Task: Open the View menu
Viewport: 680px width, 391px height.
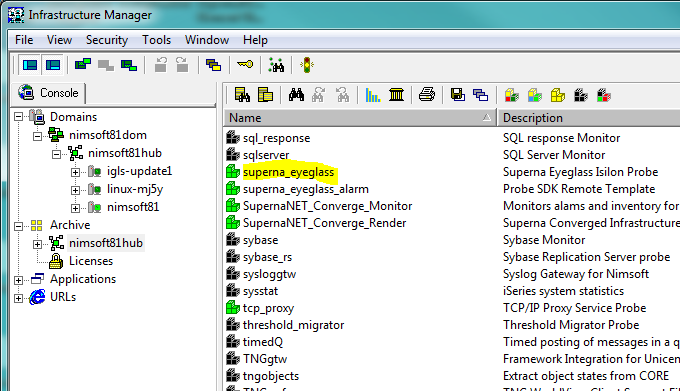Action: 59,40
